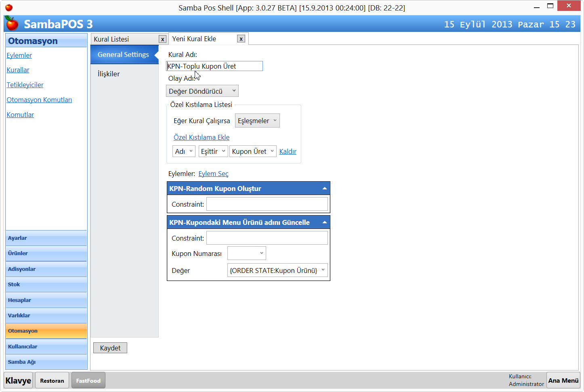Go to Ana Menü
Screen dimensions: 584x392
tap(563, 380)
